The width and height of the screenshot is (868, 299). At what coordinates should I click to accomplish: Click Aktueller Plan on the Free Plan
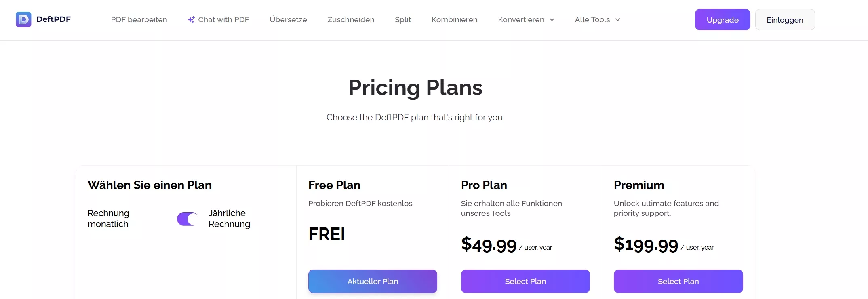coord(372,281)
